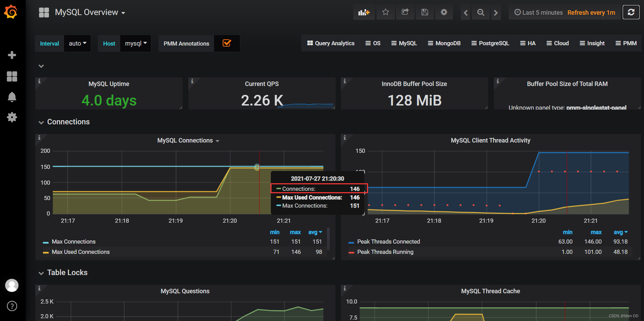This screenshot has width=644, height=321.
Task: Show info for Current QPS panel
Action: pos(192,81)
